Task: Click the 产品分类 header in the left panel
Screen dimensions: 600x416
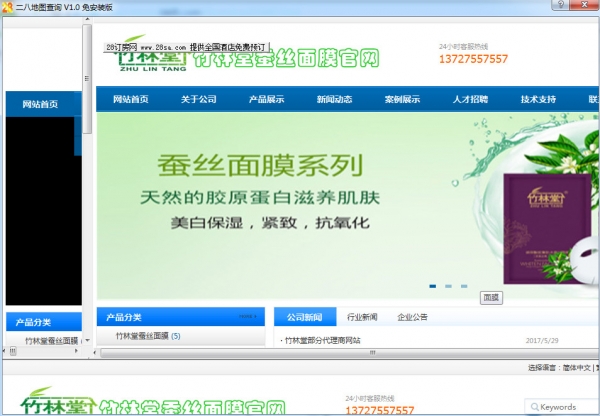Action: (44, 322)
